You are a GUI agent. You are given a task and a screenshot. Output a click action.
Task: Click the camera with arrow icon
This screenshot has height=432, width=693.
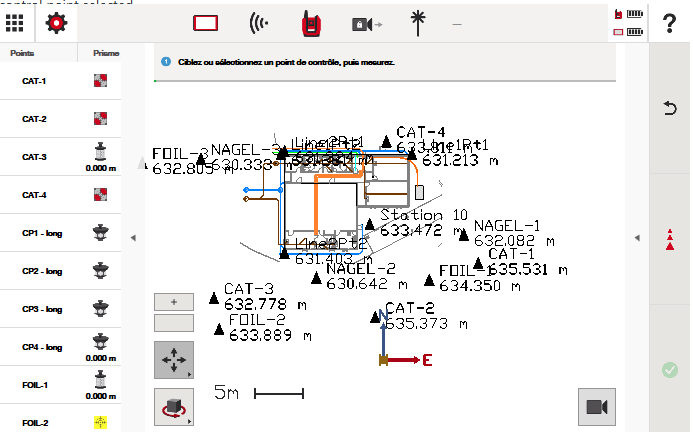tap(364, 22)
